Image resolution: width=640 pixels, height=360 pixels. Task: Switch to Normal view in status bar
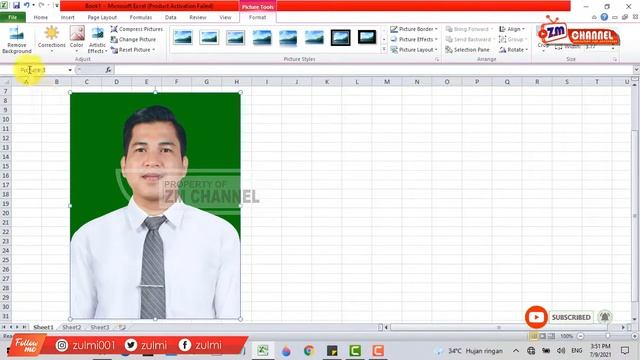(x=533, y=336)
